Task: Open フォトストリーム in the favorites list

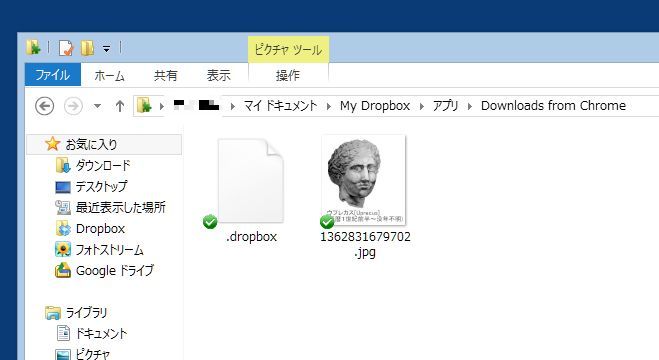Action: point(110,250)
